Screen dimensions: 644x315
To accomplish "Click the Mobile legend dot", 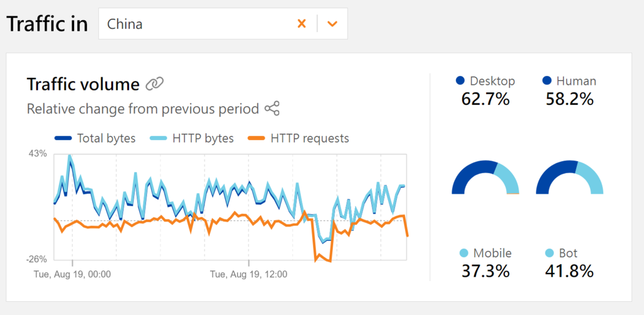I will click(x=464, y=253).
